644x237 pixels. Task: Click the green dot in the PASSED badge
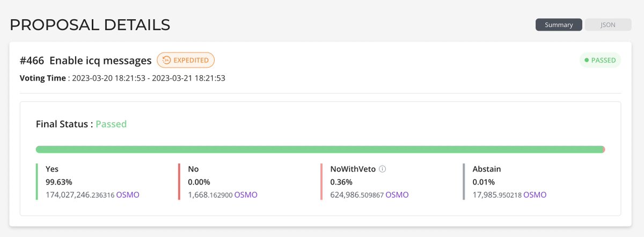coord(587,60)
